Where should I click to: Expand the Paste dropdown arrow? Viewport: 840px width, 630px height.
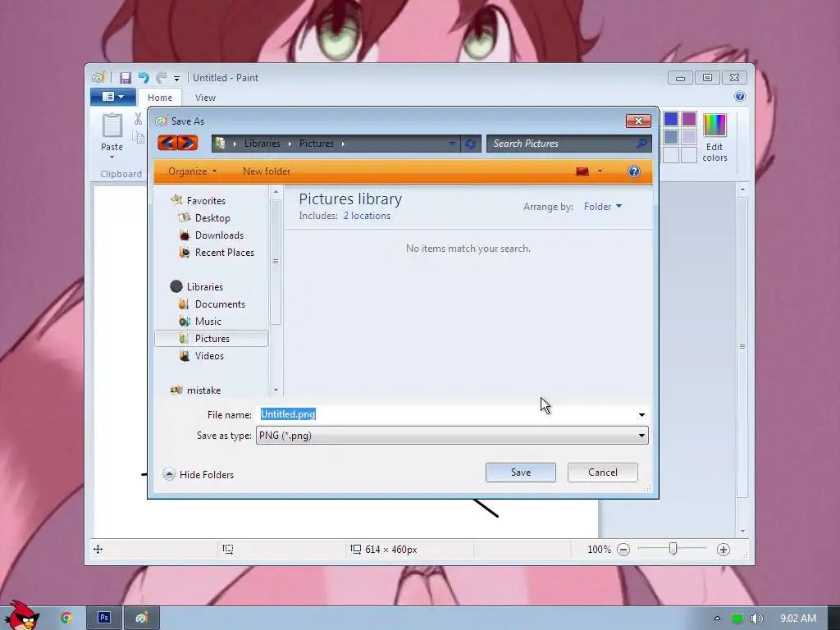pos(112,157)
